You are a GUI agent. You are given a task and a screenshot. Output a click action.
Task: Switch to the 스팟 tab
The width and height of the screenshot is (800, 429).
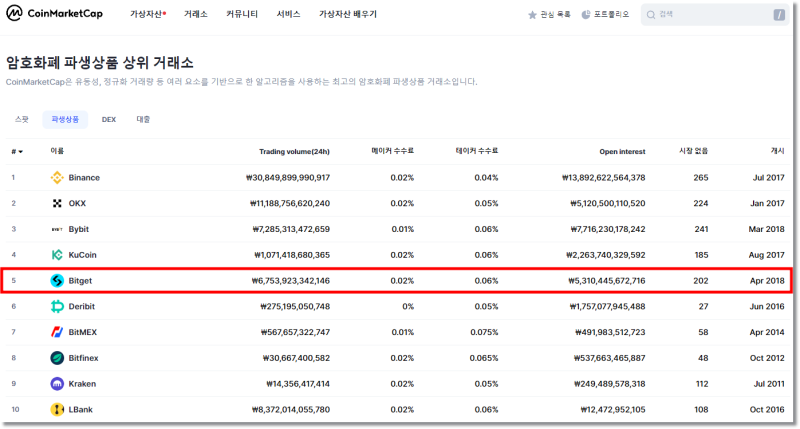22,119
